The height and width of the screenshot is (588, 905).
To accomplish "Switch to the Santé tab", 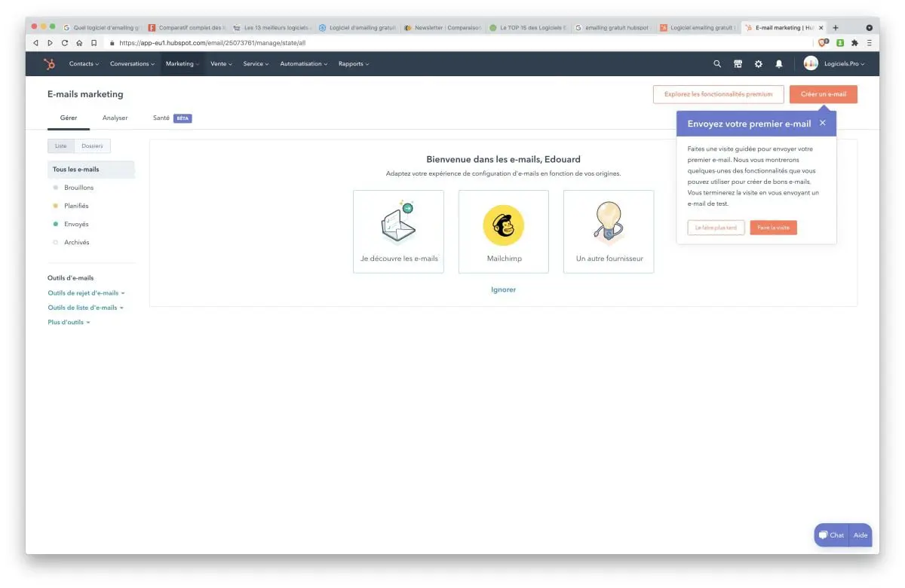I will pyautogui.click(x=172, y=118).
